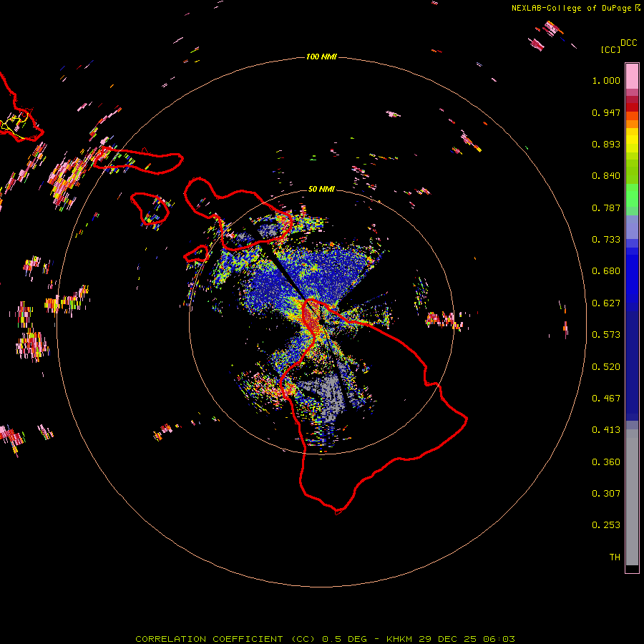Image resolution: width=644 pixels, height=644 pixels.
Task: Click the 0.893 scale value
Action: 606,144
